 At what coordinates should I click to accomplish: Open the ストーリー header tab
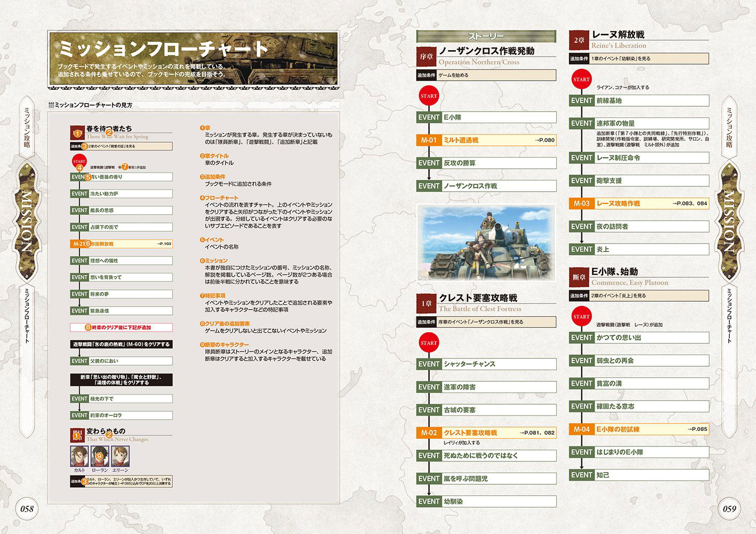(486, 36)
